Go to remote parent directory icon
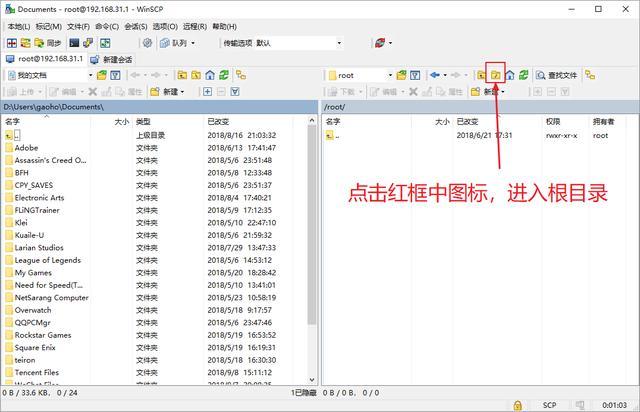 point(482,75)
